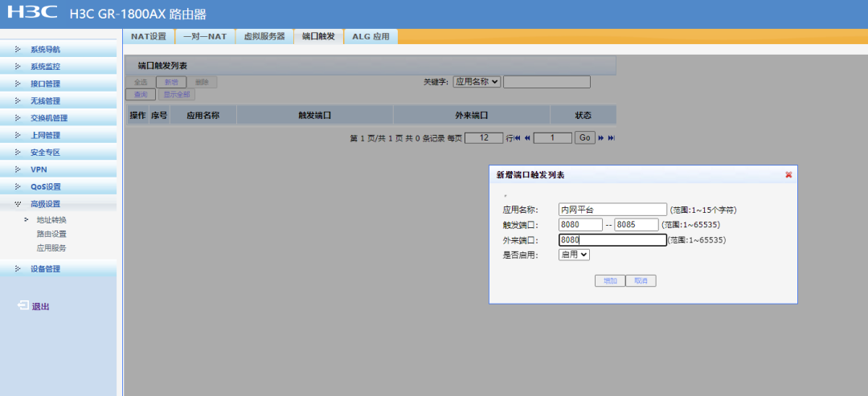Click arrow icon beside 设备管理

[18, 269]
